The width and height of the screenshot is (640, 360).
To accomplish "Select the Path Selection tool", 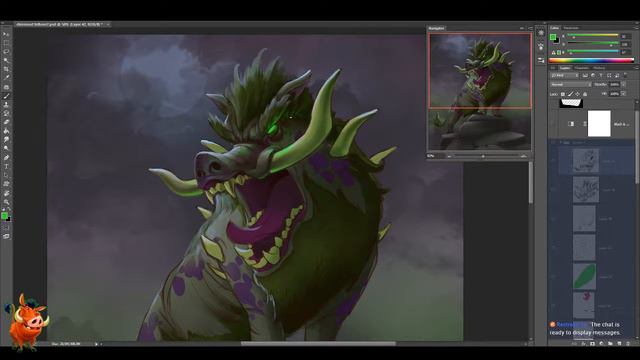I will click(x=6, y=175).
